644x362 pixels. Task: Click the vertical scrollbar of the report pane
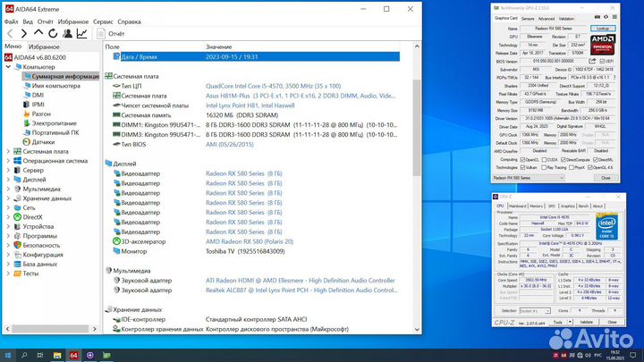tap(417, 127)
